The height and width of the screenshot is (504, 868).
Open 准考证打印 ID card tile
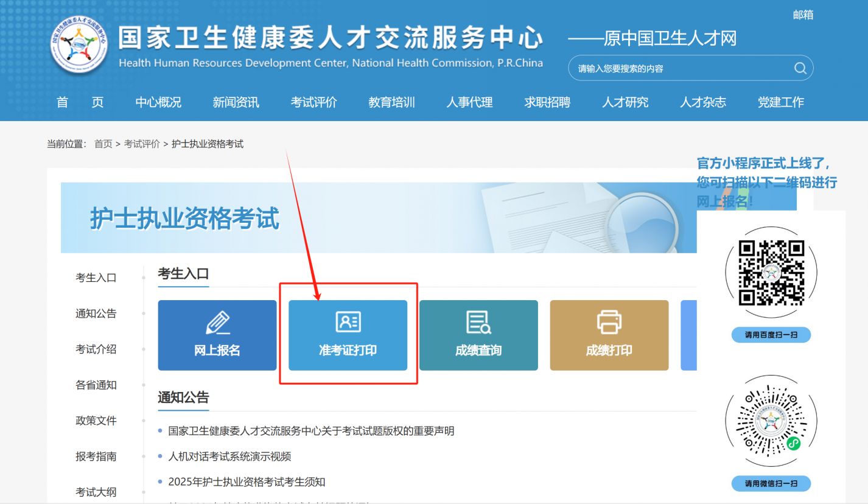coord(348,335)
